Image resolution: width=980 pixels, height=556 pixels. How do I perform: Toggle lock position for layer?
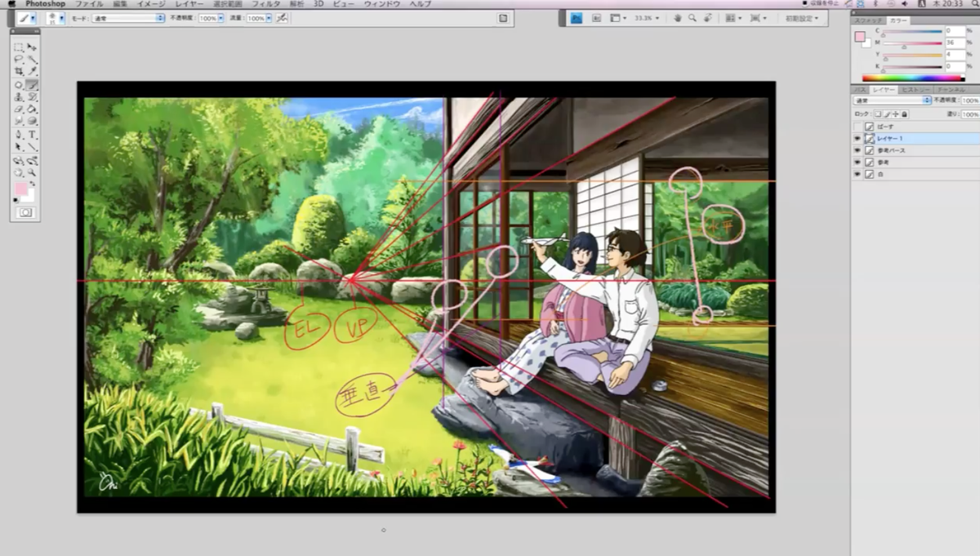point(895,114)
